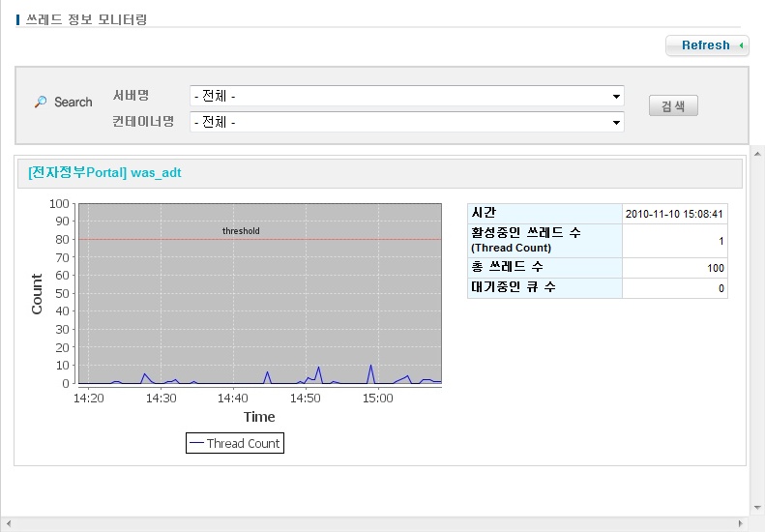Image resolution: width=765 pixels, height=532 pixels.
Task: Expand the 컨테이너명 dropdown list
Action: pos(406,122)
